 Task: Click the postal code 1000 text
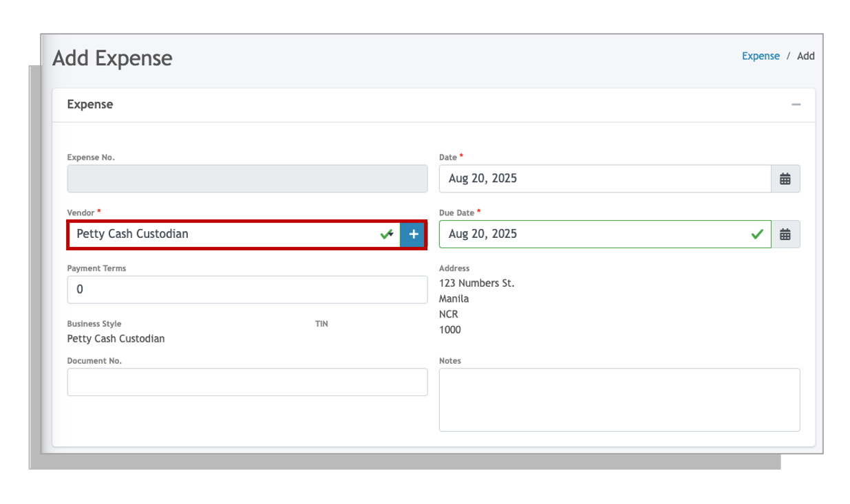450,330
